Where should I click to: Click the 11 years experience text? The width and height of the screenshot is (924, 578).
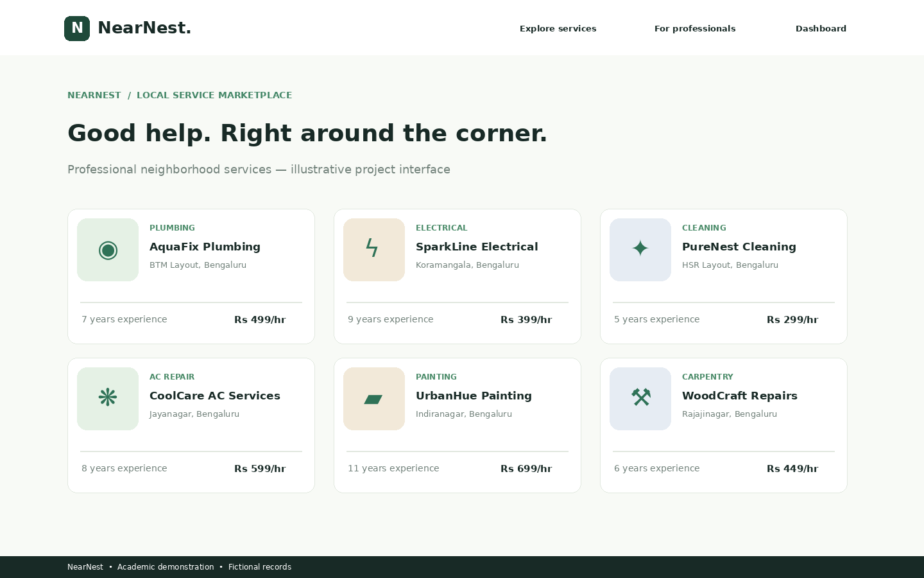(393, 468)
